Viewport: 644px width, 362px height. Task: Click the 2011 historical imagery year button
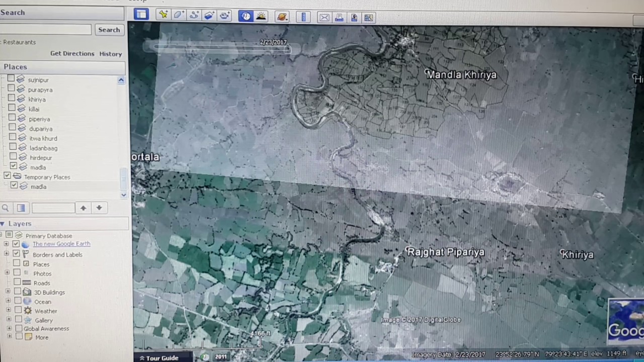pyautogui.click(x=221, y=357)
